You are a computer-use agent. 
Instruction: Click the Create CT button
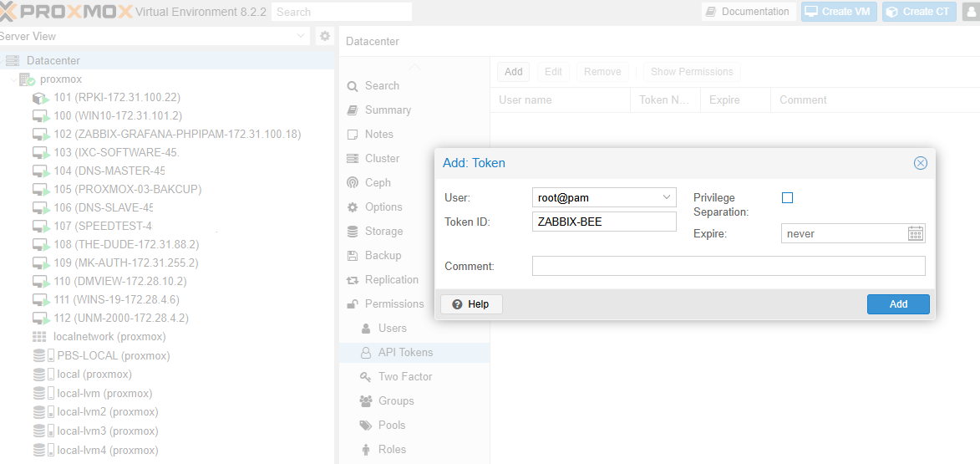(919, 11)
